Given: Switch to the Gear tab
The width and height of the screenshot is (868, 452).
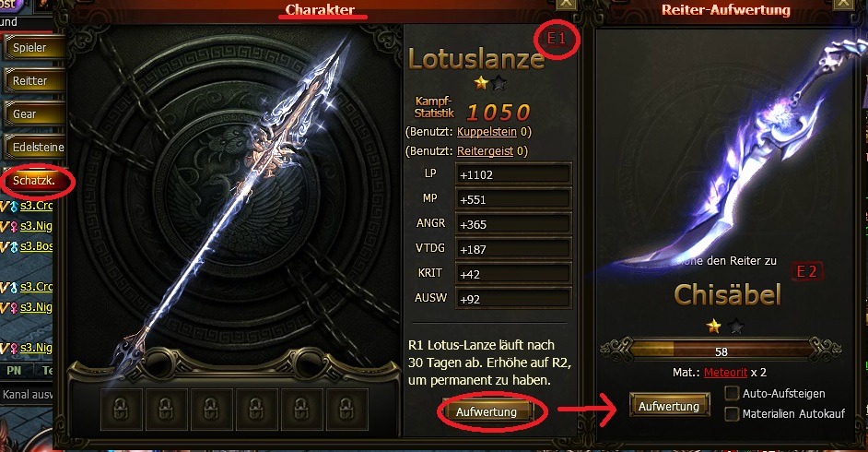Looking at the screenshot, I should 34,114.
